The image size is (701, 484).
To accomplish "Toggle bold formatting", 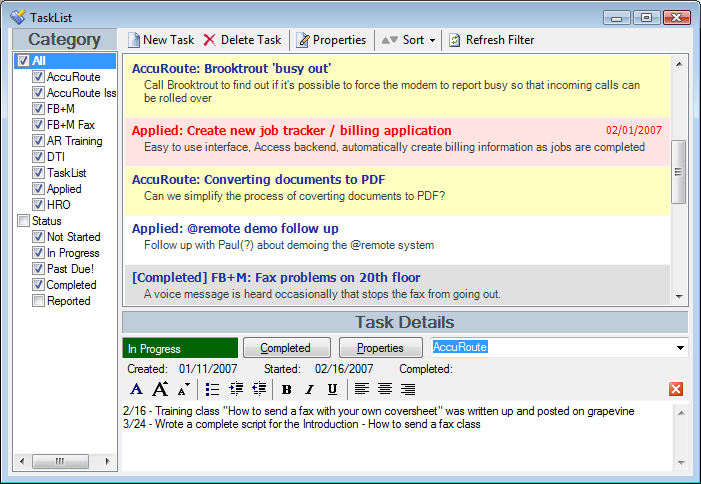I will tap(287, 389).
